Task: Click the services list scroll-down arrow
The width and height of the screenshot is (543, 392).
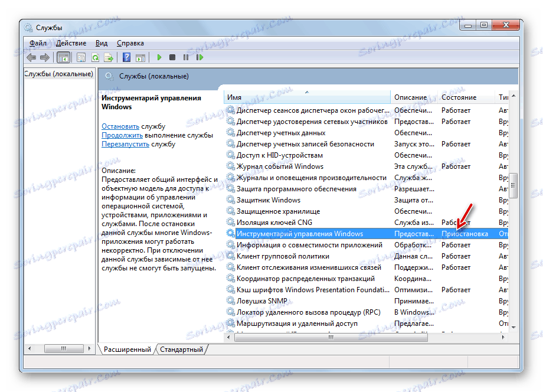Action: click(513, 327)
